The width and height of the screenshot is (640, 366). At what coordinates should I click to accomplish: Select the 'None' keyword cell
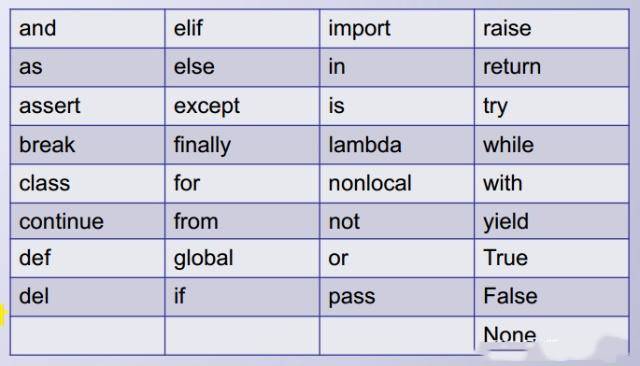[x=552, y=335]
